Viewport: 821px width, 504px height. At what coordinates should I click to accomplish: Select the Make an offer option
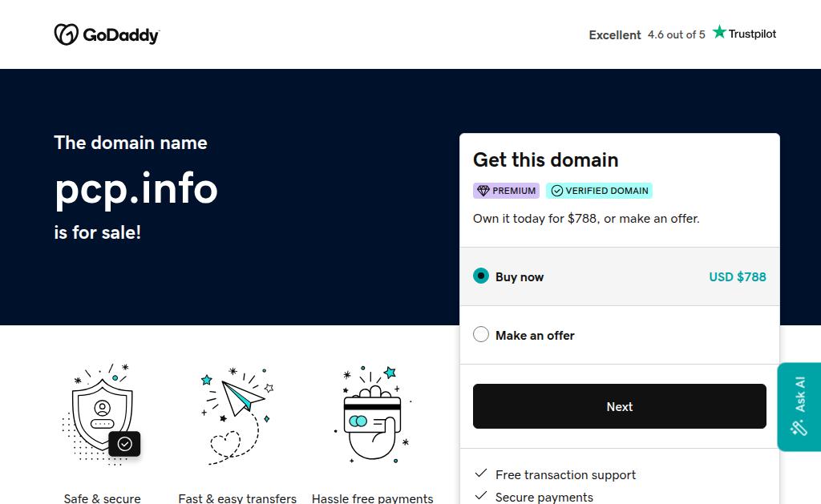coord(481,335)
